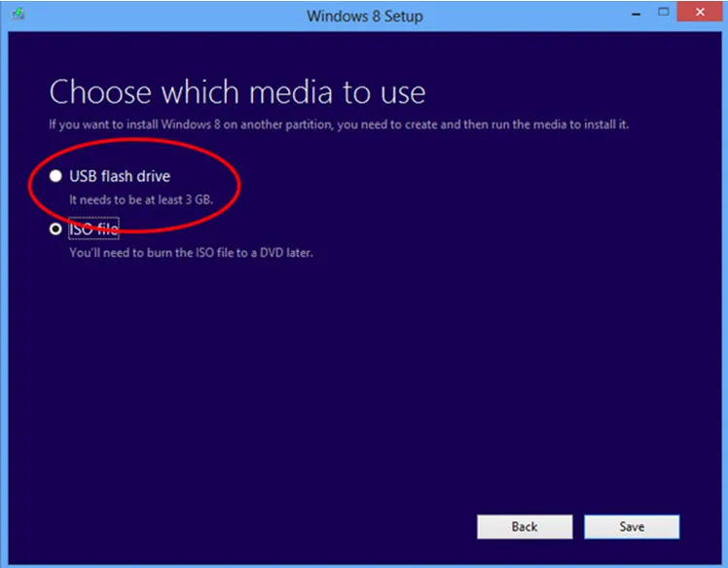Viewport: 728px width, 568px height.
Task: Click the "Choose which media to use" heading
Action: (x=237, y=92)
